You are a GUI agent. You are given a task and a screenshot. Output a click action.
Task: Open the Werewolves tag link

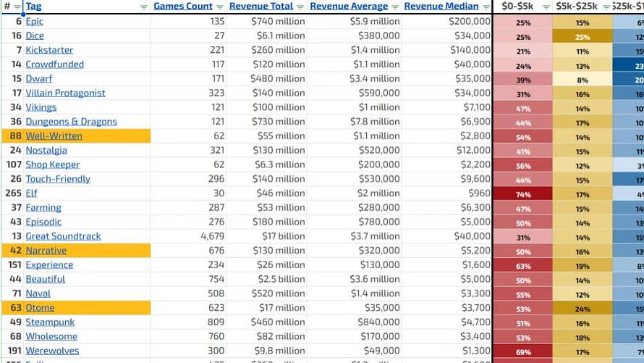52,351
